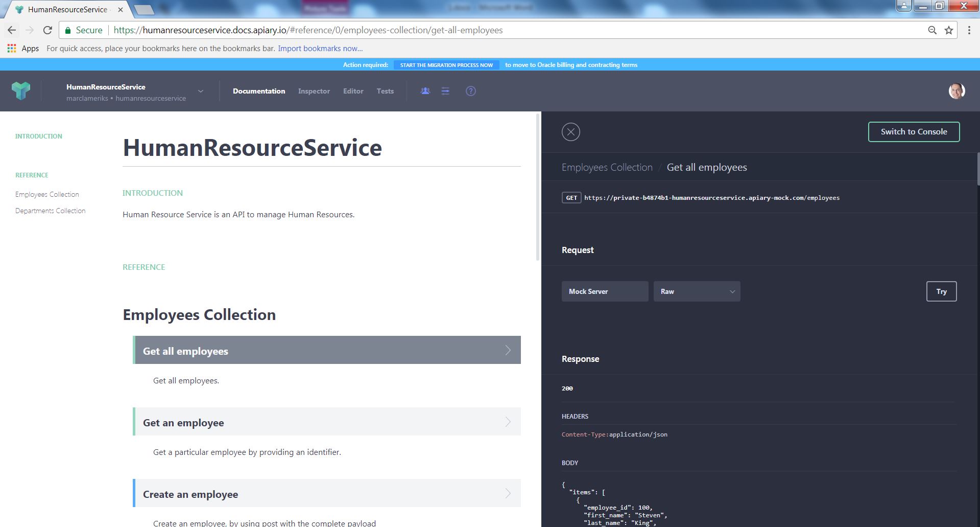The width and height of the screenshot is (980, 527).
Task: Click the browser zoom magnifier icon
Action: click(932, 30)
